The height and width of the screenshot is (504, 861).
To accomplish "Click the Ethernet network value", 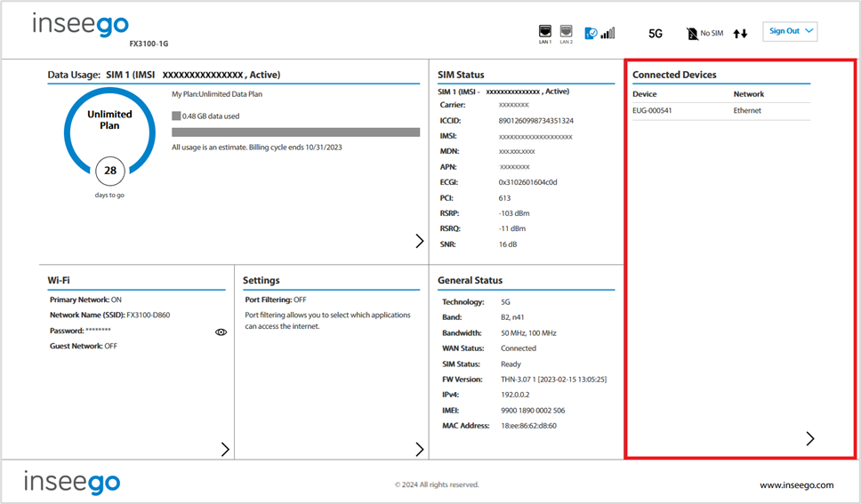I will [747, 110].
